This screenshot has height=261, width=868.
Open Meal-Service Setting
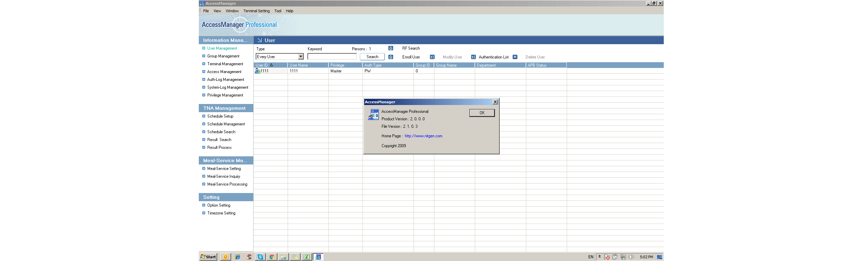[x=224, y=169]
